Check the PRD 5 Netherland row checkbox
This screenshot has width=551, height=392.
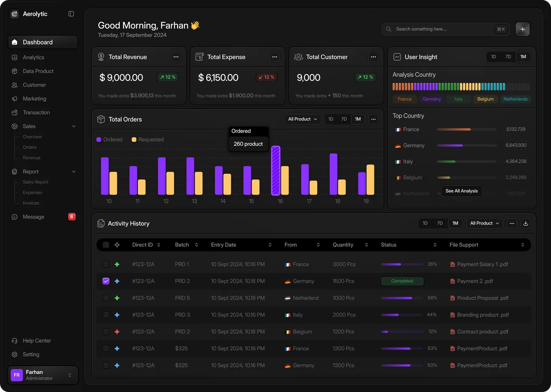[x=106, y=298]
